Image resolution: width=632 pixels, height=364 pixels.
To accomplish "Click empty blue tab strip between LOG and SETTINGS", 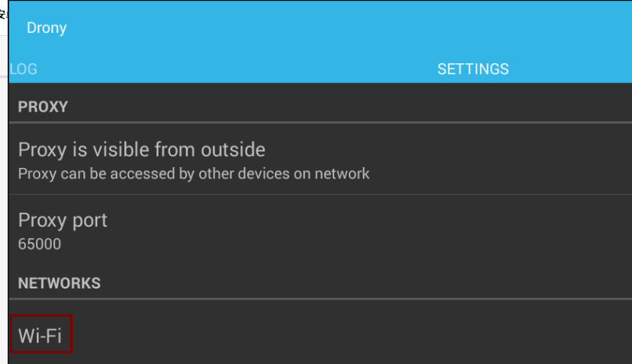I will [x=237, y=69].
